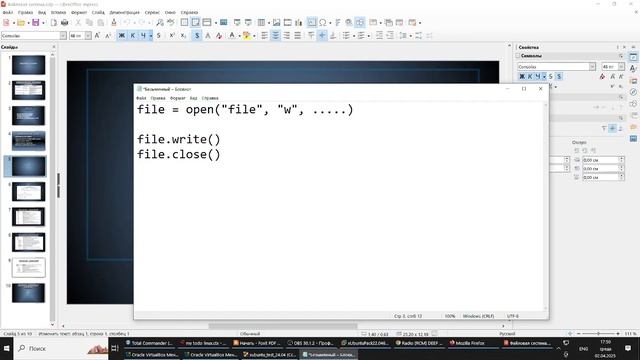Click the Print icon in toolbar
640x360 pixels.
click(64, 22)
